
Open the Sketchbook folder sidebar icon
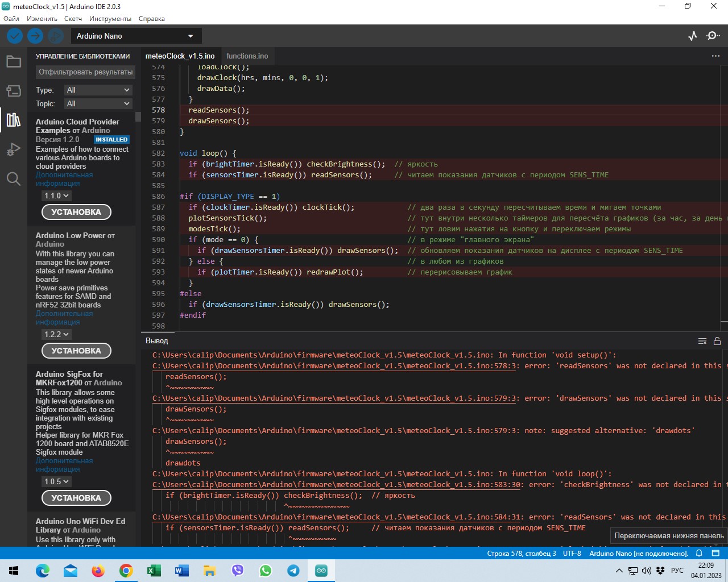click(x=14, y=61)
